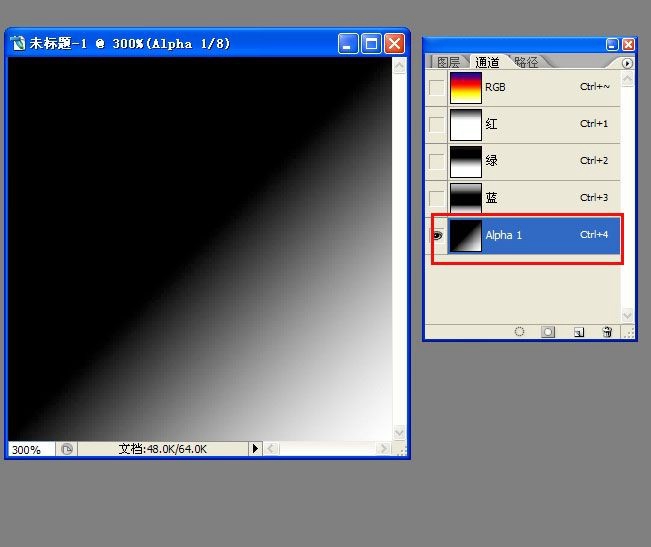Show the 红 (Red) channel

click(x=436, y=124)
